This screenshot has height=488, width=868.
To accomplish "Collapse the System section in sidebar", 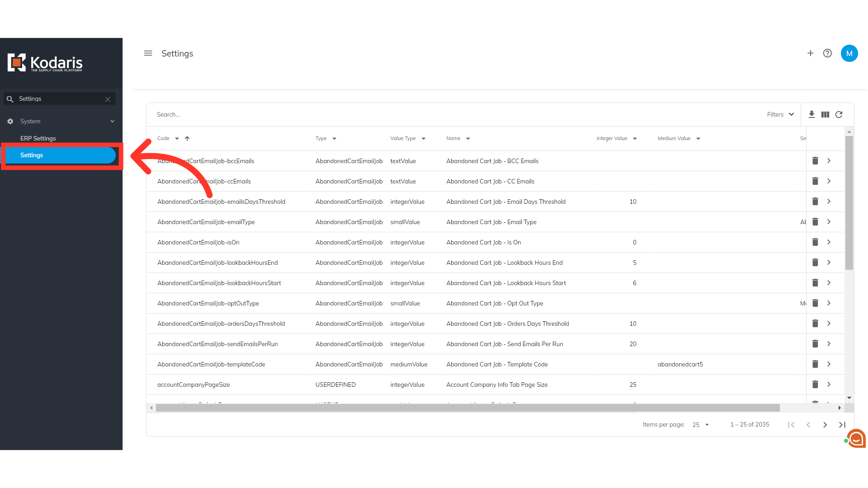I will click(x=112, y=122).
